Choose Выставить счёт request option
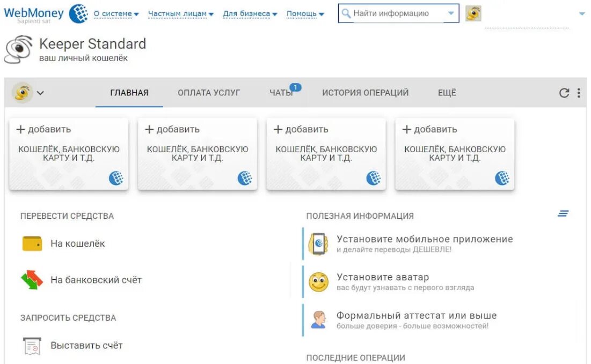This screenshot has width=591, height=364. (86, 346)
